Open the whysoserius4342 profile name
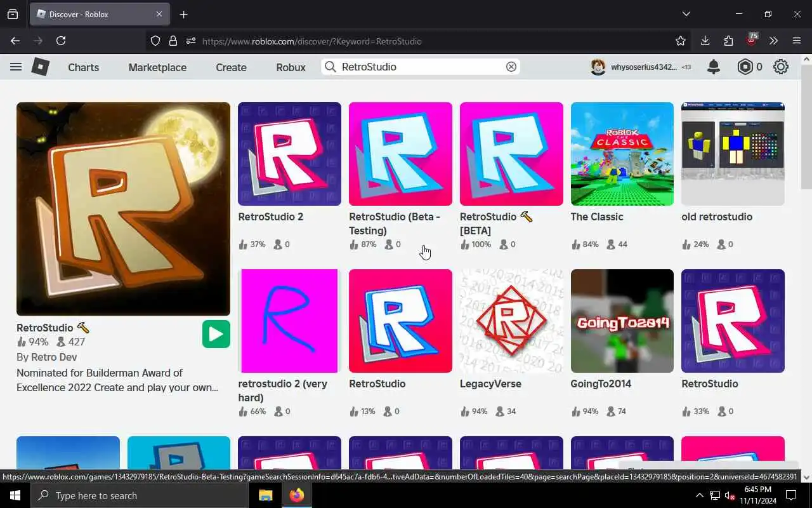812x508 pixels. (x=644, y=67)
